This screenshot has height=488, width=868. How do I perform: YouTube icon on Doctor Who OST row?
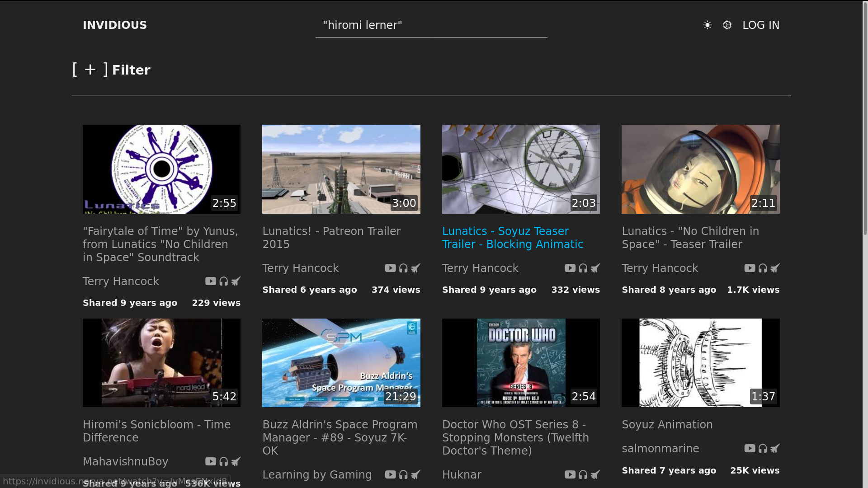point(570,474)
